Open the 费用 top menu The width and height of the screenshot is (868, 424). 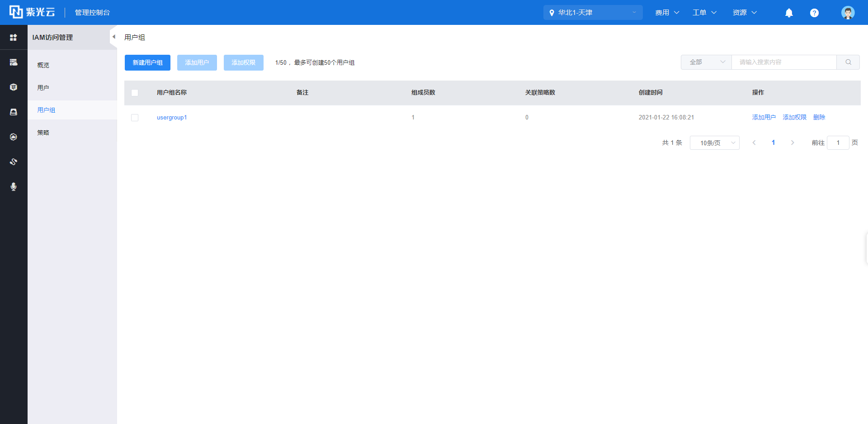click(x=667, y=13)
